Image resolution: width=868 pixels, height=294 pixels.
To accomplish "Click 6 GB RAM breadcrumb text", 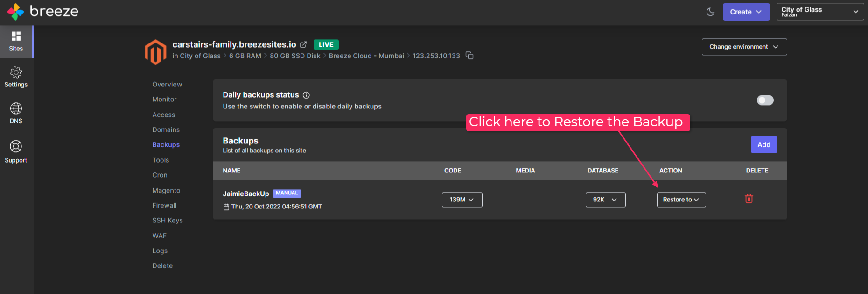I will coord(245,56).
